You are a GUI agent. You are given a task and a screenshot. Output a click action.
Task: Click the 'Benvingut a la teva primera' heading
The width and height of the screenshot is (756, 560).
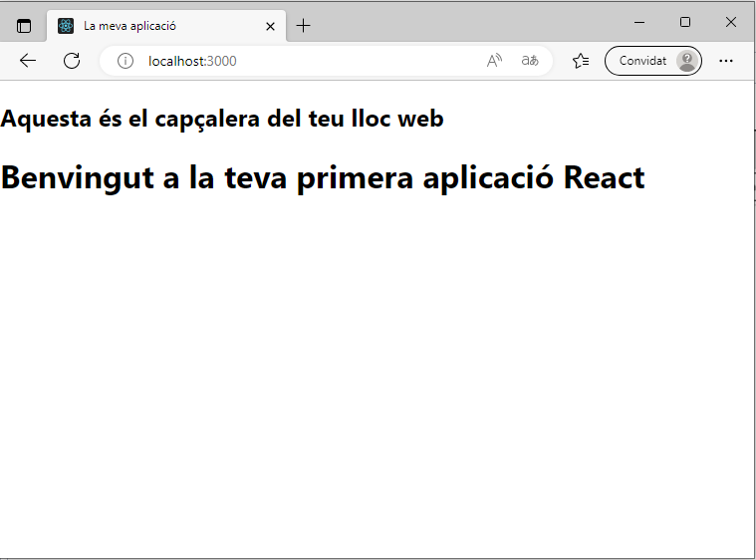[x=323, y=177]
